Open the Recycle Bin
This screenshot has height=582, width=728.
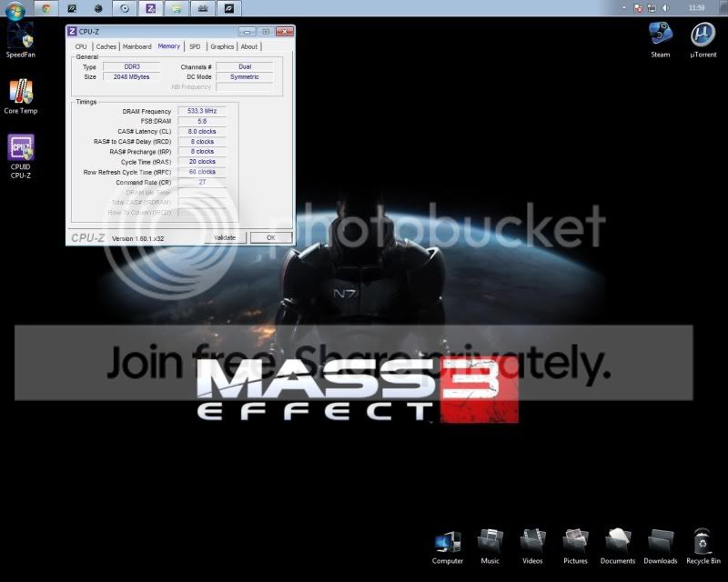[703, 547]
